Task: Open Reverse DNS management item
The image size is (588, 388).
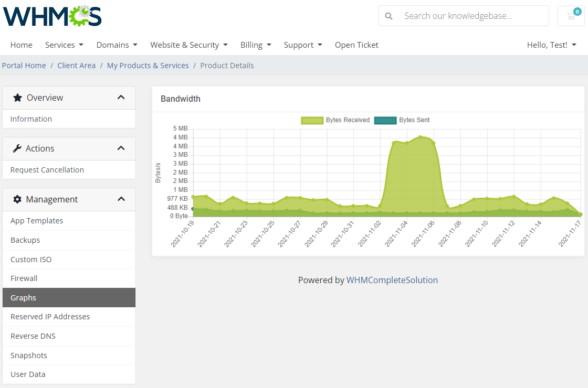Action: pos(69,336)
